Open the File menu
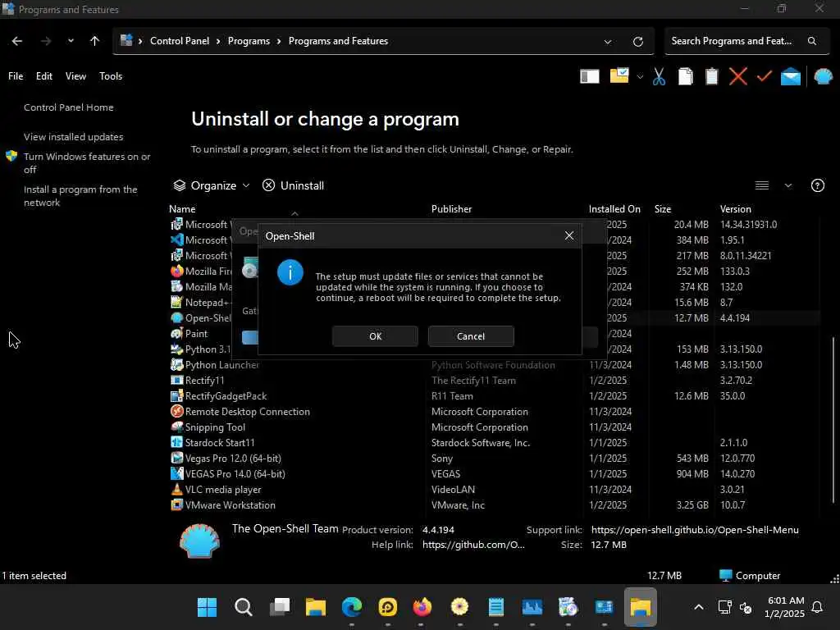840x630 pixels. click(16, 76)
